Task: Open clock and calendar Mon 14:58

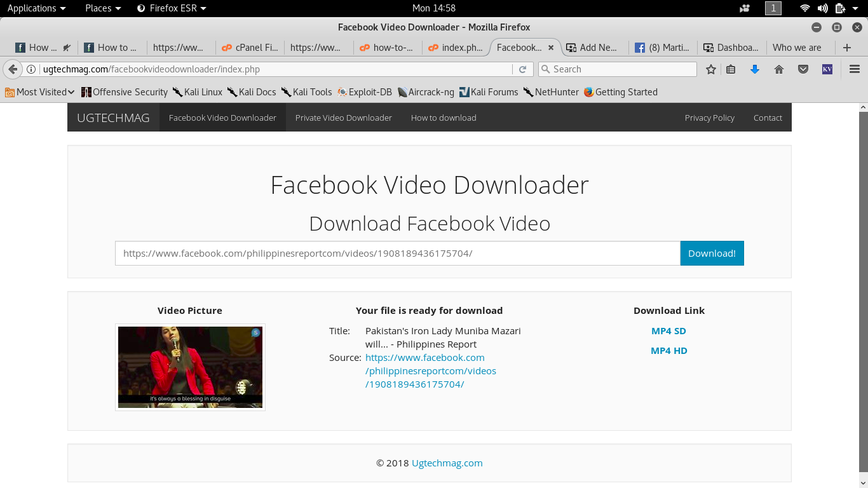Action: (434, 8)
